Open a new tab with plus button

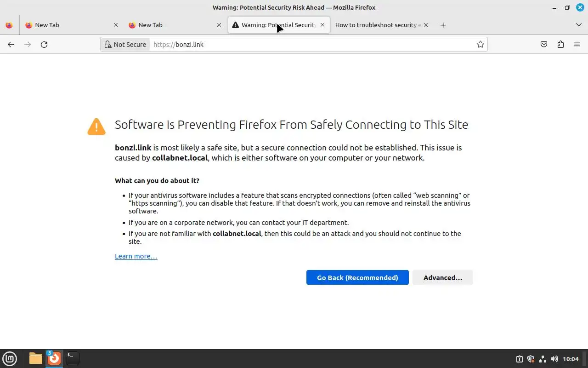443,25
